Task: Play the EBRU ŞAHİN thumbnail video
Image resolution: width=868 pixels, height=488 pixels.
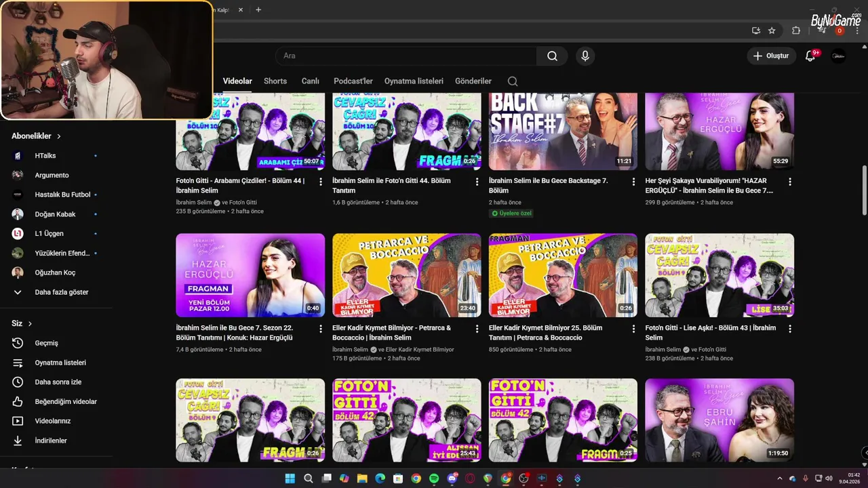Action: coord(719,420)
